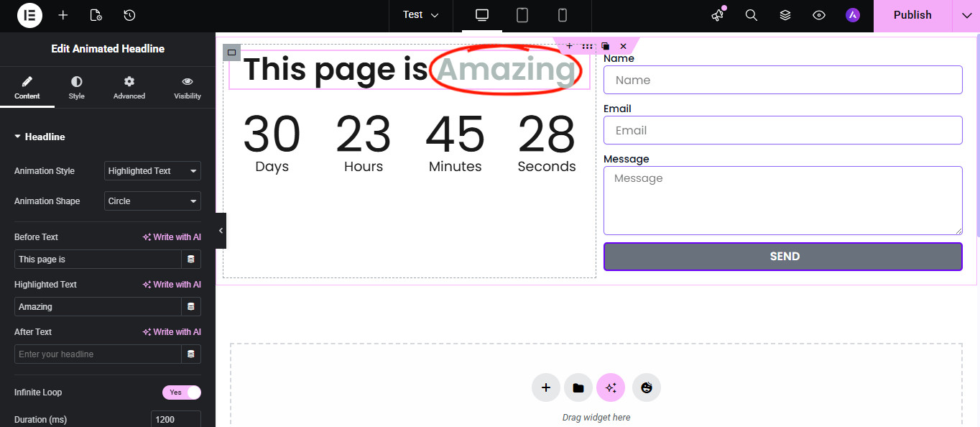Open the revision history icon
Image resolution: width=980 pixels, height=427 pixels.
click(129, 15)
